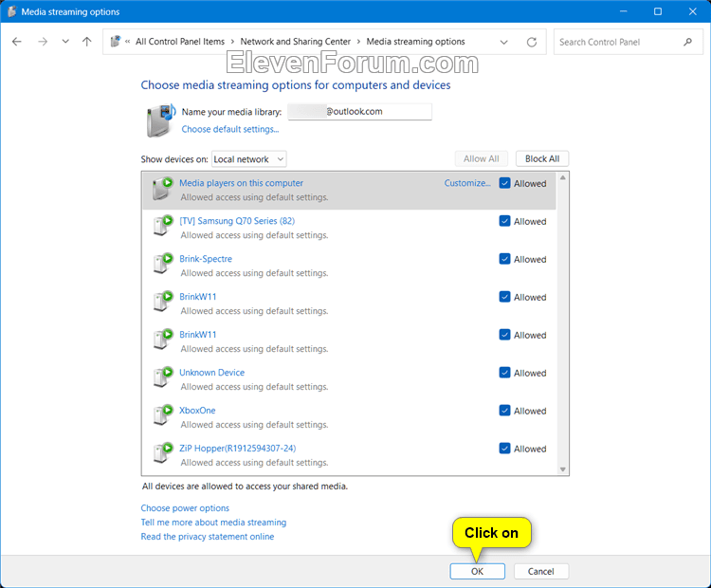Toggle Allowed checkbox for Brink-Spectre
The width and height of the screenshot is (711, 588).
[504, 259]
